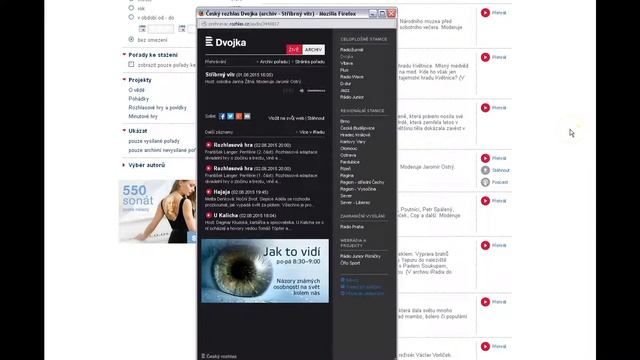Share recording on Twitter
Viewport: 640px width, 360px height.
coord(230,116)
